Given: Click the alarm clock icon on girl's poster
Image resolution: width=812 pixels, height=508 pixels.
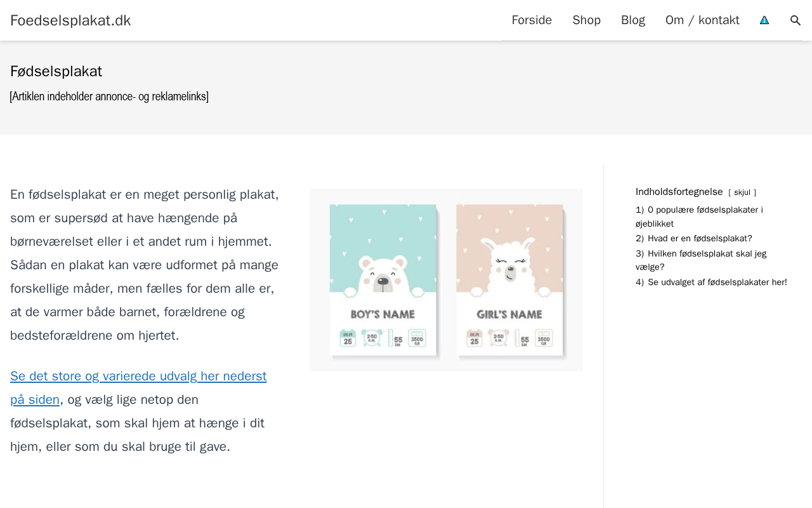Looking at the screenshot, I should coord(499,337).
